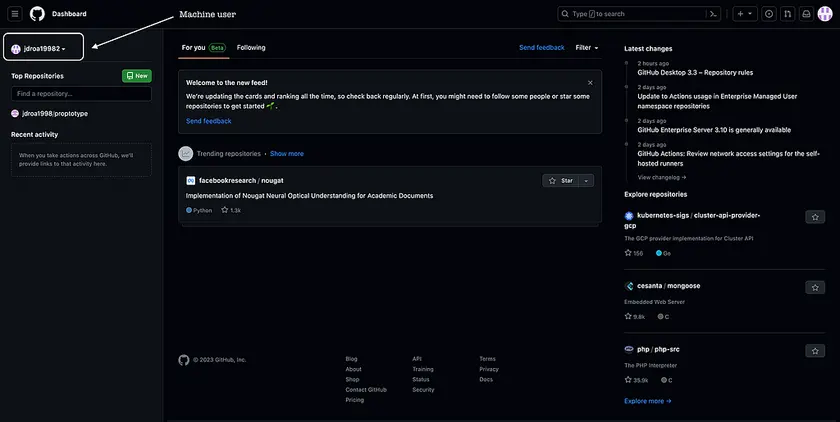Open the Issues icon in header
This screenshot has width=840, height=422.
tap(769, 14)
